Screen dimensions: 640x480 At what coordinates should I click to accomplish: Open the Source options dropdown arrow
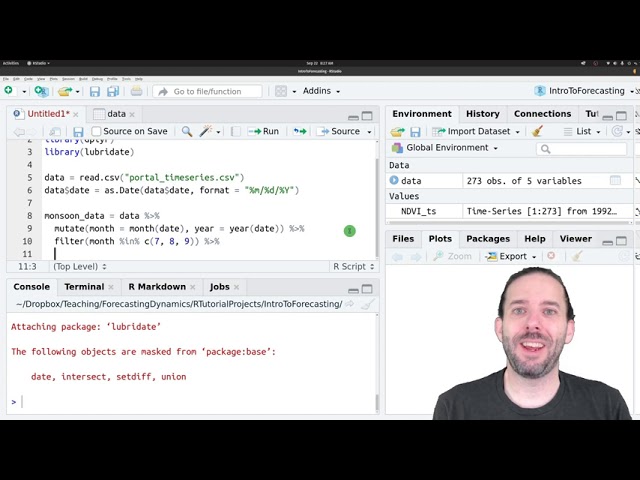pyautogui.click(x=369, y=132)
